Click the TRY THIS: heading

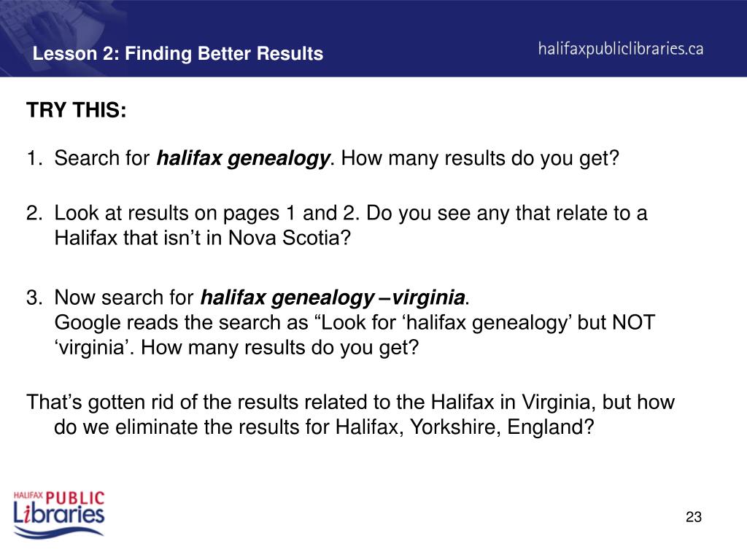pyautogui.click(x=76, y=110)
